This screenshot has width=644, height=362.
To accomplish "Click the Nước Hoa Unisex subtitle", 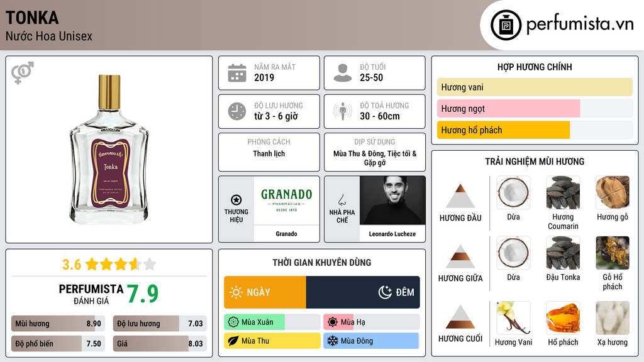I will tap(49, 36).
